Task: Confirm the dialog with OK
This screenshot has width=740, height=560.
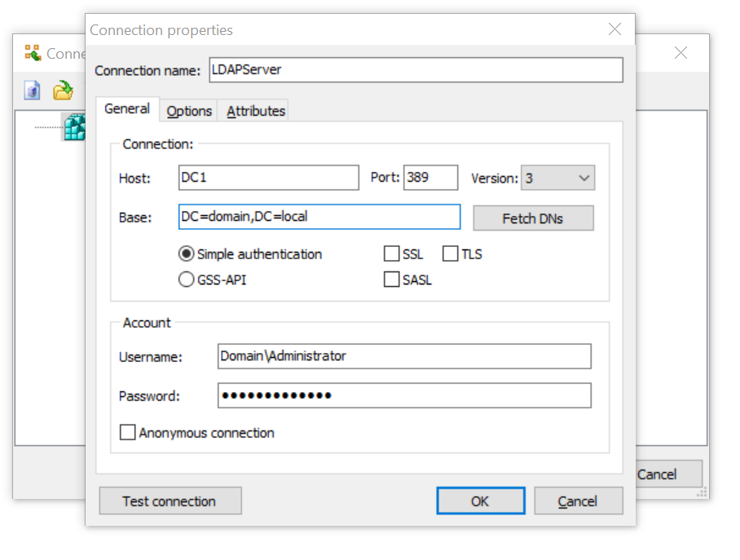Action: 480,501
